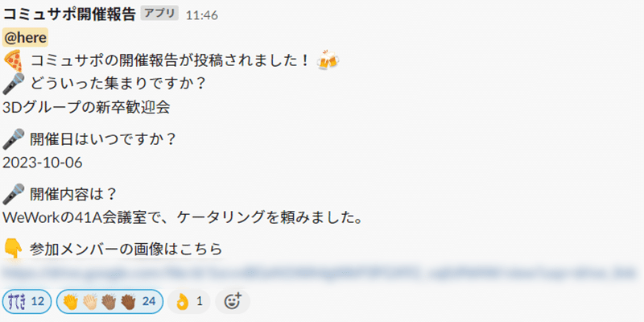The height and width of the screenshot is (322, 644).
Task: Click microphone emoji beside どういった集まりですか
Action: [x=14, y=85]
